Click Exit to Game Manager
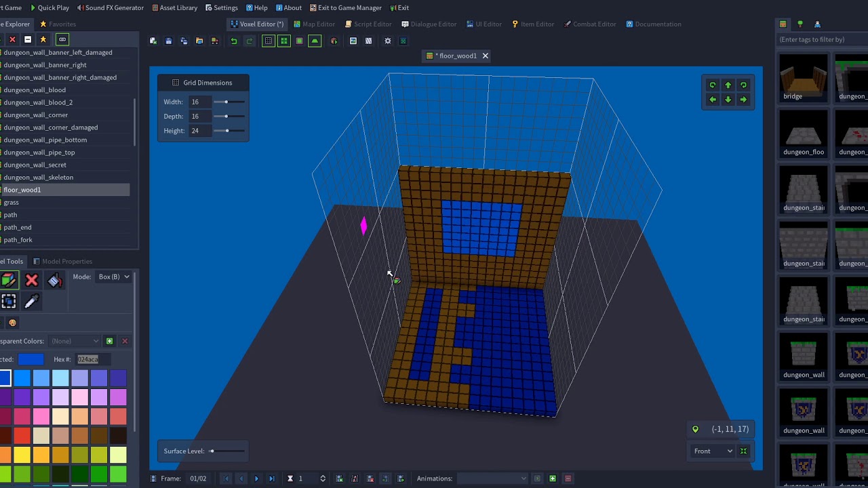This screenshot has height=488, width=868. click(x=346, y=7)
